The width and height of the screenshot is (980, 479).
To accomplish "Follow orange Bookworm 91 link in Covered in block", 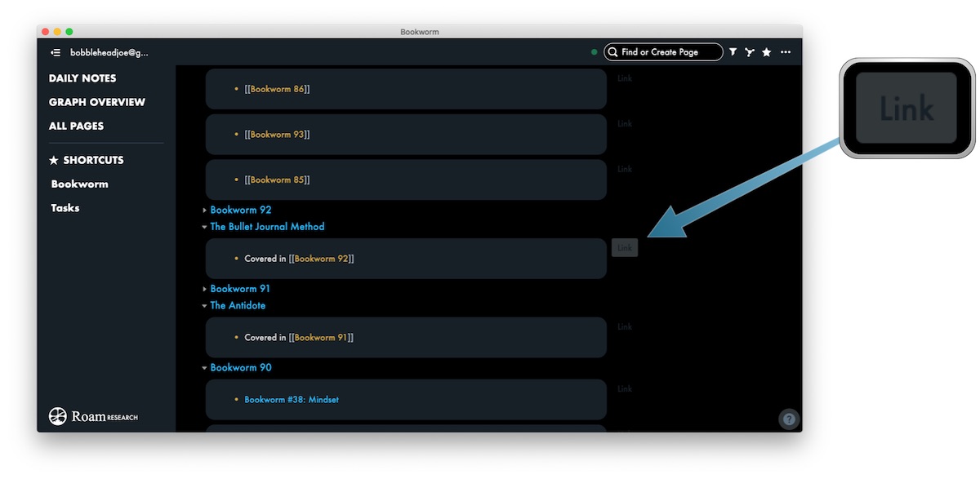I will click(321, 338).
